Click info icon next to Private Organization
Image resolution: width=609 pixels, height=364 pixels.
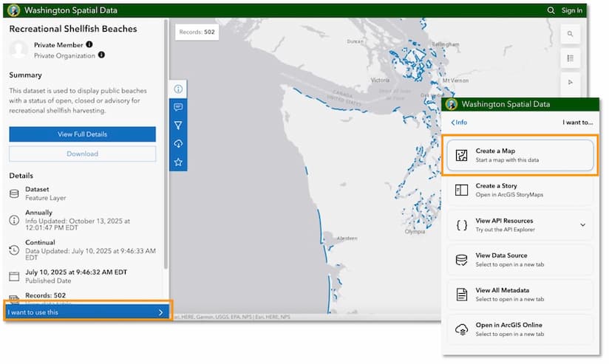click(101, 55)
